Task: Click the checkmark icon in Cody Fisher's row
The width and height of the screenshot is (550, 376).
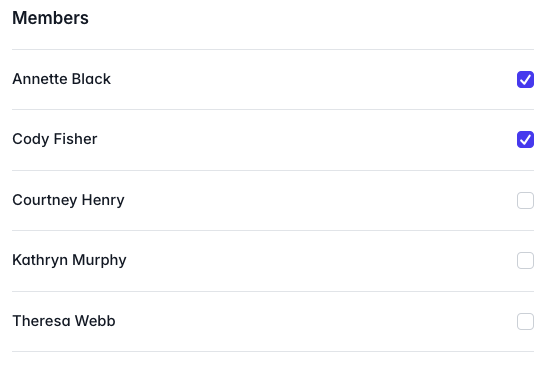Action: pos(525,140)
